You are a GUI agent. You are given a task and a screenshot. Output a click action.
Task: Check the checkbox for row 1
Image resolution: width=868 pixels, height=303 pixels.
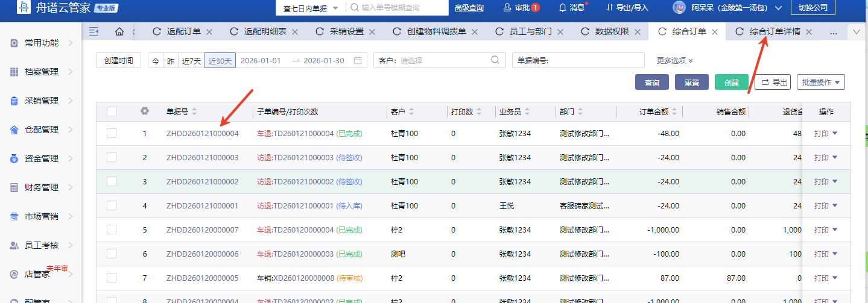[x=112, y=133]
